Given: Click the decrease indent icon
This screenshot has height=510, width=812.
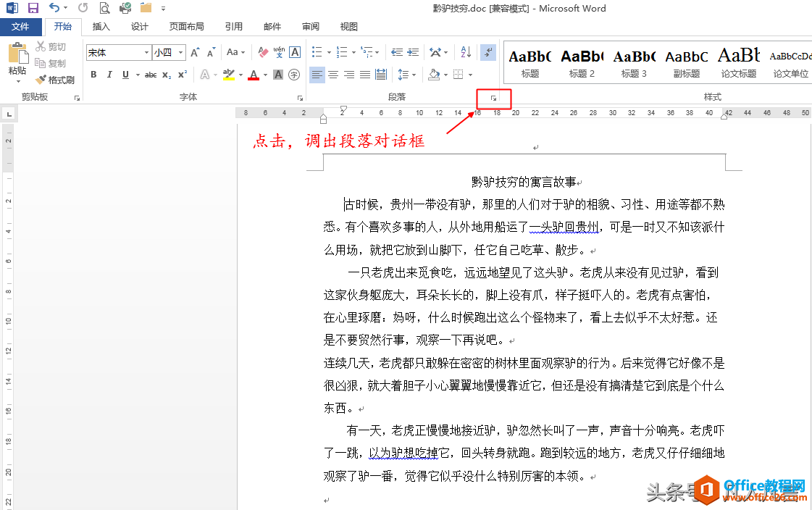Looking at the screenshot, I should 397,52.
